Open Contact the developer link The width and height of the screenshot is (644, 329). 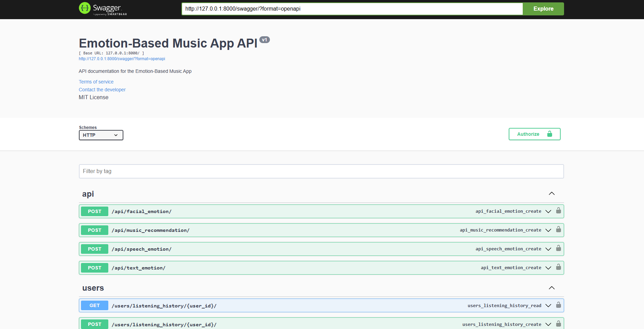tap(102, 90)
